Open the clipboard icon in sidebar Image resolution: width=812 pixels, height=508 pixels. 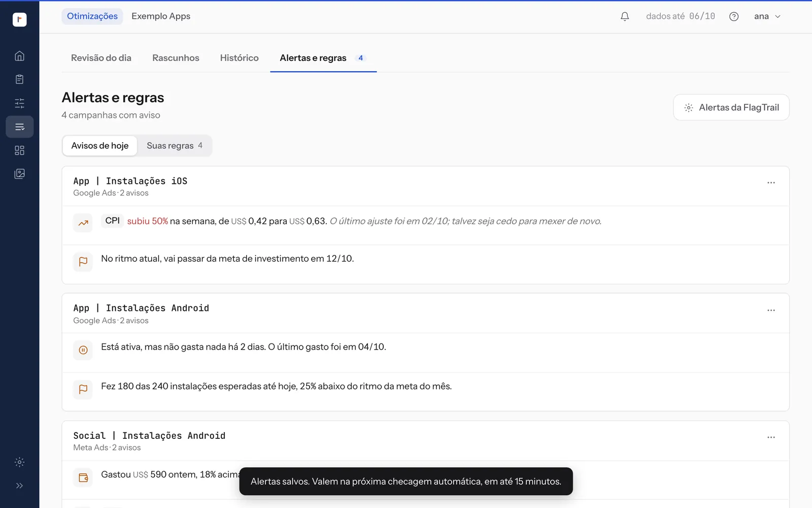pyautogui.click(x=19, y=79)
